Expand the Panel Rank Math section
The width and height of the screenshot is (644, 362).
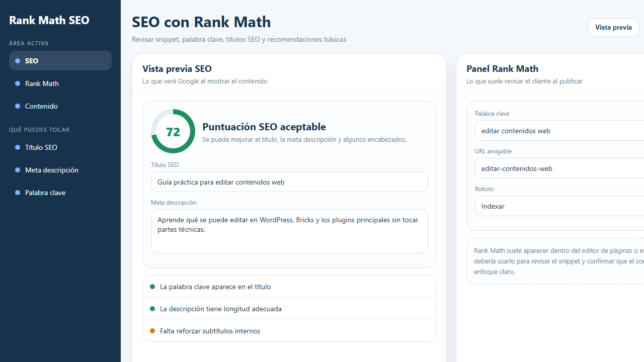pyautogui.click(x=502, y=69)
